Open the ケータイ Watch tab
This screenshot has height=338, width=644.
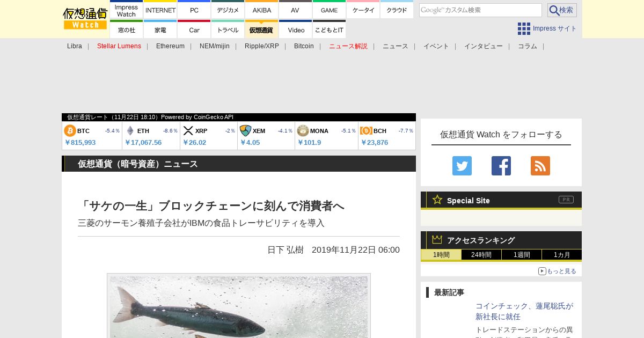[x=363, y=10]
